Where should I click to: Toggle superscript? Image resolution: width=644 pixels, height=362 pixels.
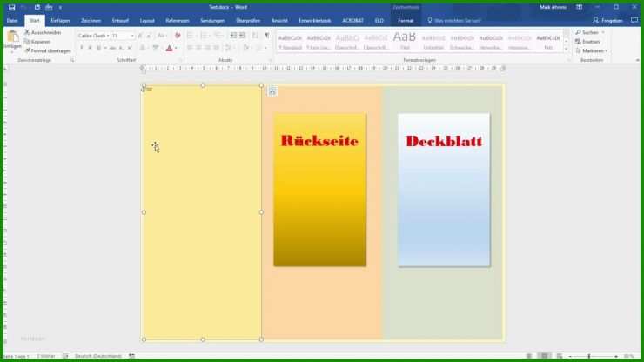[130, 48]
